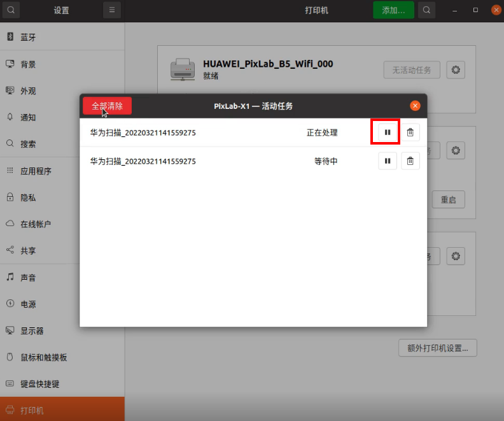The height and width of the screenshot is (421, 504).
Task: Click the HUAWEI_PixLab_B5 printer icon
Action: 183,69
